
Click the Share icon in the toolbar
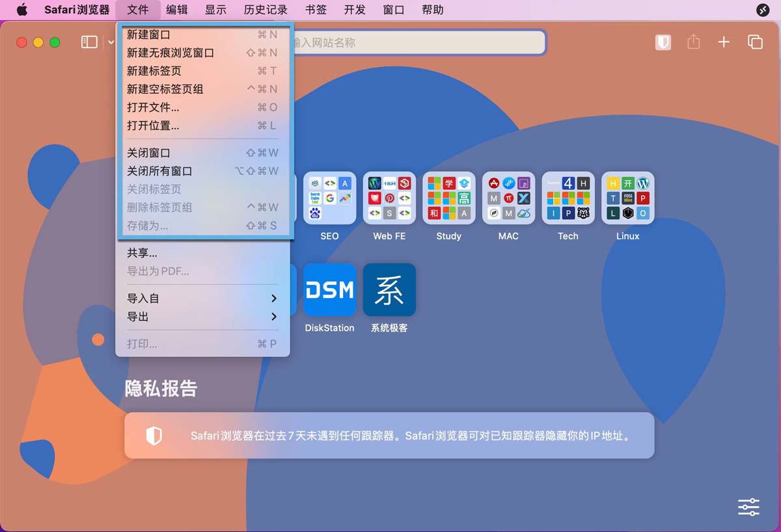(692, 42)
